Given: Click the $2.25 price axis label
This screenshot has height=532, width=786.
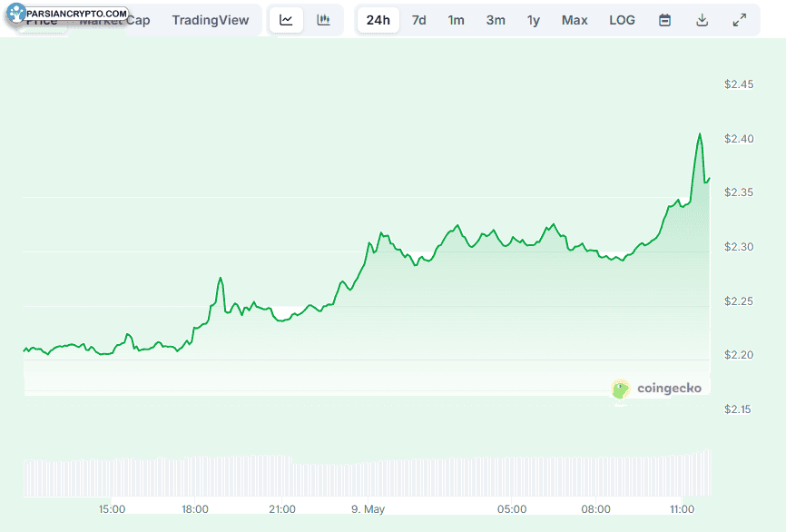Looking at the screenshot, I should [x=739, y=301].
